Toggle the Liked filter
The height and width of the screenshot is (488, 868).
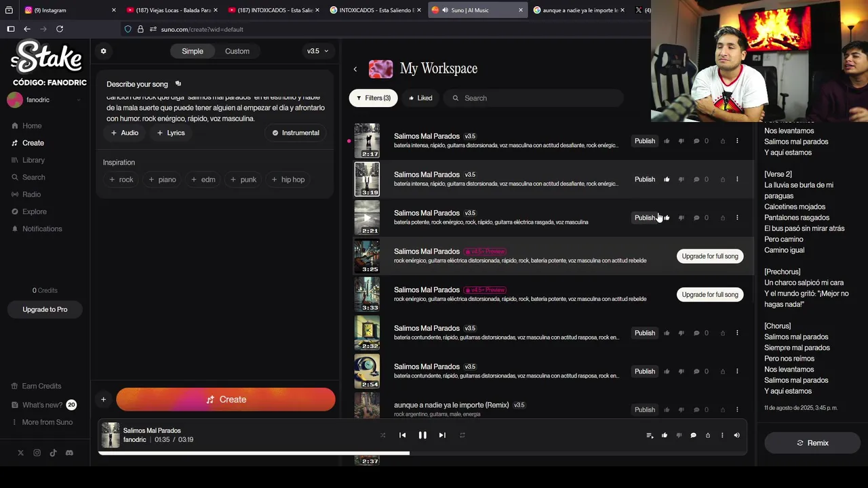coord(420,98)
